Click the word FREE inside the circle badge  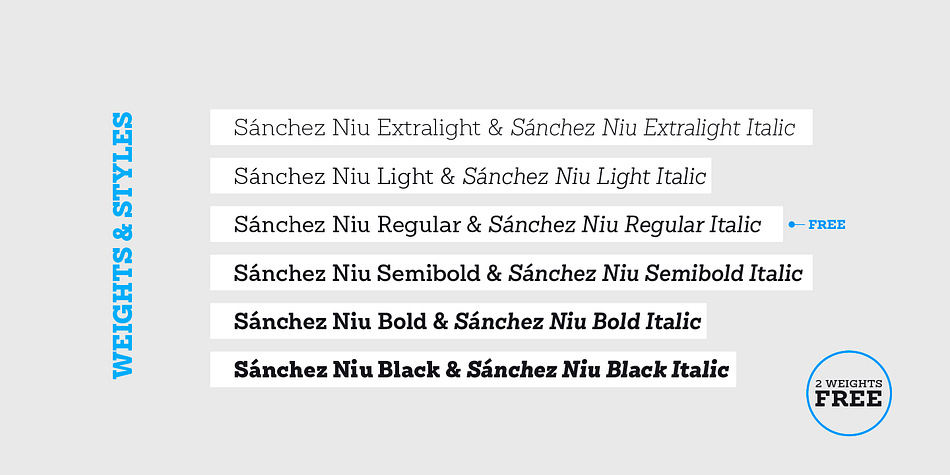pyautogui.click(x=848, y=399)
